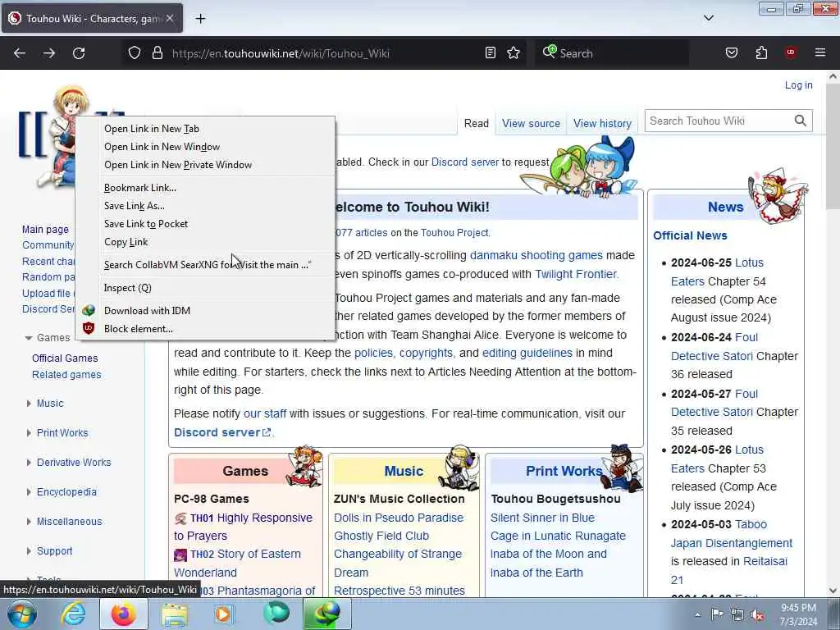Image resolution: width=840 pixels, height=630 pixels.
Task: List all tabs with the chevron button
Action: 709,18
